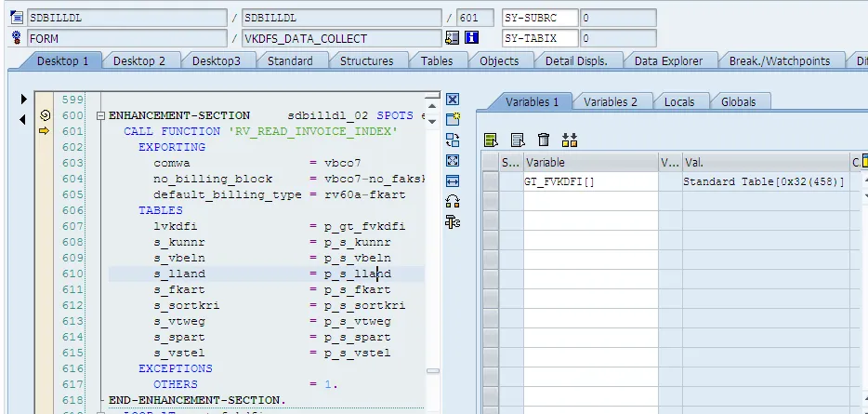Image resolution: width=868 pixels, height=414 pixels.
Task: Select the GT_FVKDFI[] table row selector
Action: pos(491,182)
